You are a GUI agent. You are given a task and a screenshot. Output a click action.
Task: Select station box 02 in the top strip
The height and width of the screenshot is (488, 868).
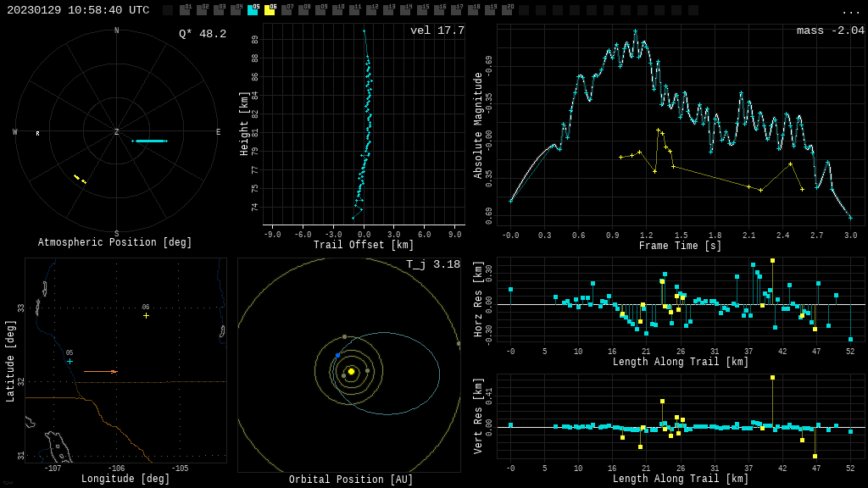click(202, 10)
